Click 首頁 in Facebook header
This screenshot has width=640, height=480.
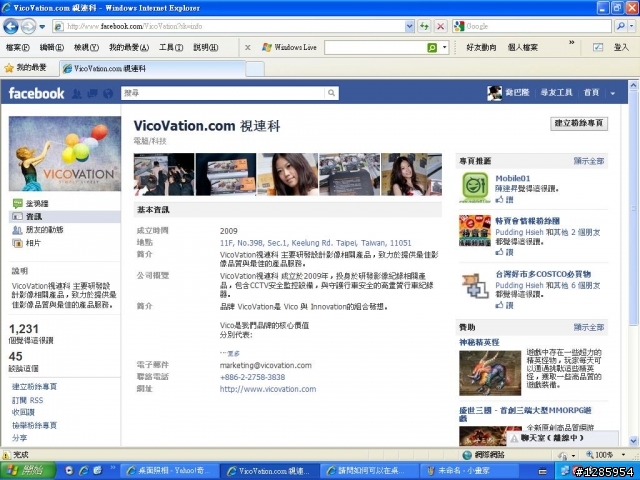tap(591, 93)
